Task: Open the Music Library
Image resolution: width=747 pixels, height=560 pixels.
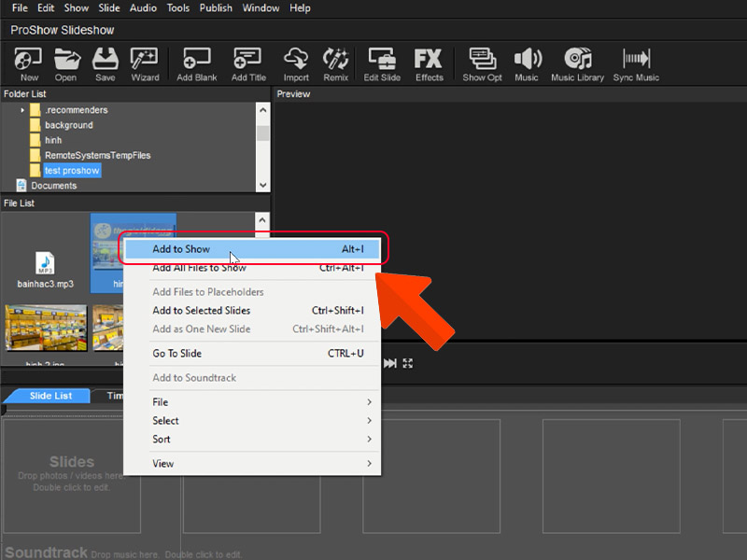Action: point(576,63)
